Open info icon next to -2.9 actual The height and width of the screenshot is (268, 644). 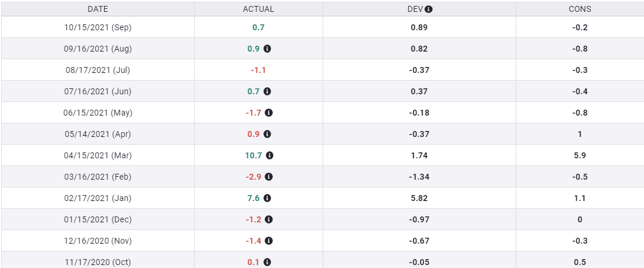269,177
